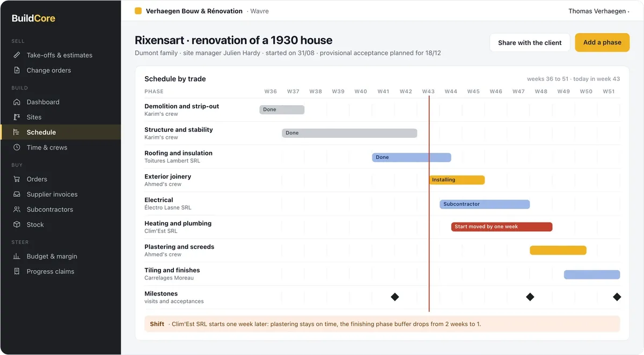The height and width of the screenshot is (355, 644).
Task: Click the Change orders document icon
Action: click(17, 70)
